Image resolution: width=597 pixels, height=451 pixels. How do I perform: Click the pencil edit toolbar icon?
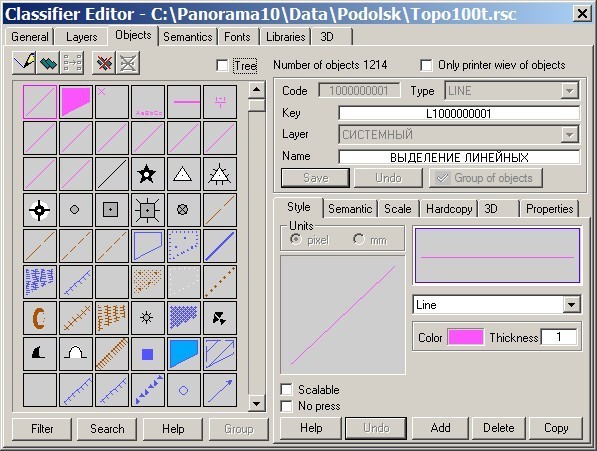(24, 63)
